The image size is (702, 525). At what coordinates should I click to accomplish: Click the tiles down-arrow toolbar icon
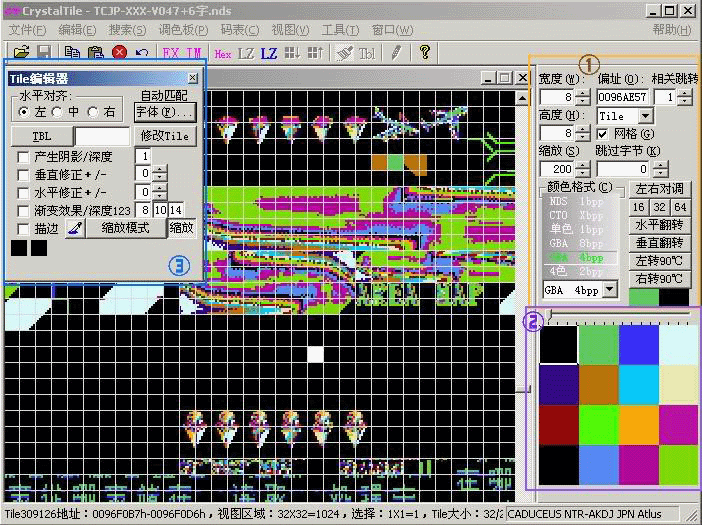[292, 53]
